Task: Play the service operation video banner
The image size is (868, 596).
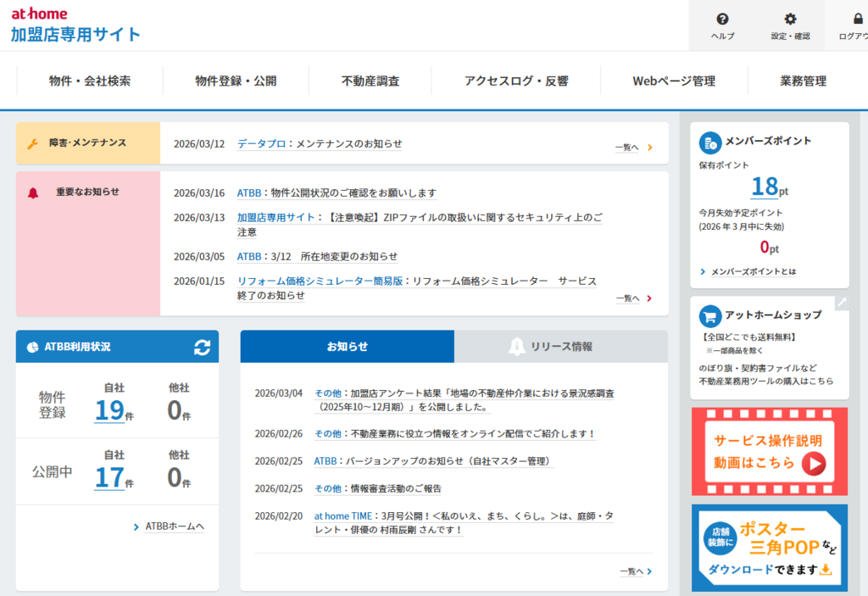Action: pyautogui.click(x=769, y=452)
